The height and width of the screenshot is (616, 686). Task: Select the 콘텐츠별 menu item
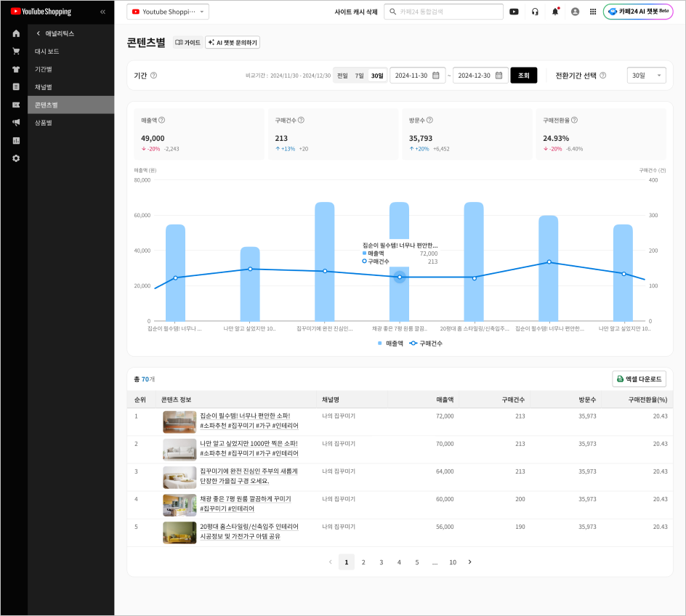click(x=71, y=105)
